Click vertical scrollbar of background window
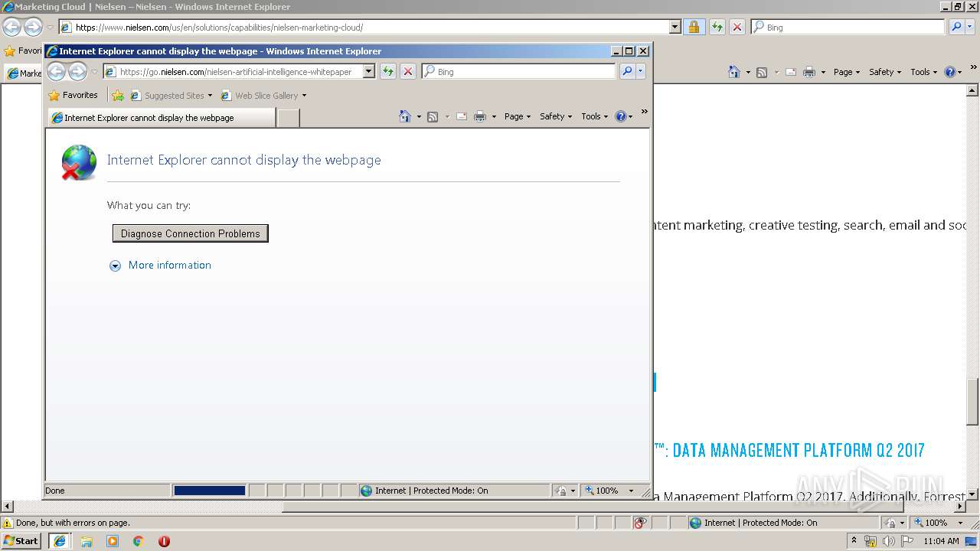Viewport: 980px width, 551px height. [973, 402]
